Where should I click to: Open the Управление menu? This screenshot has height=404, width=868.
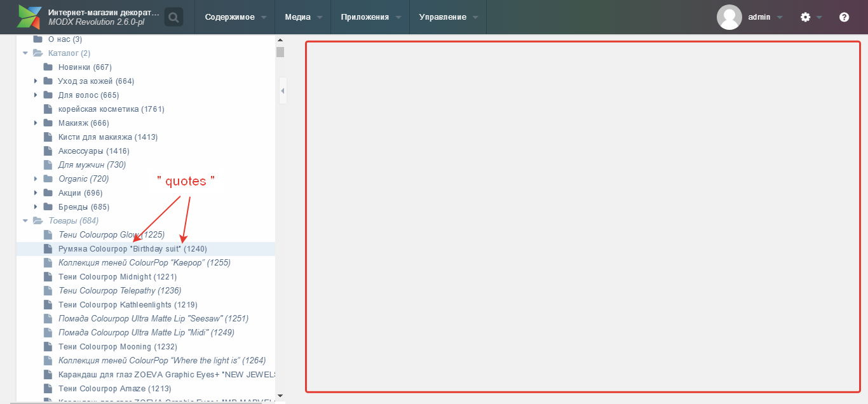click(x=449, y=17)
